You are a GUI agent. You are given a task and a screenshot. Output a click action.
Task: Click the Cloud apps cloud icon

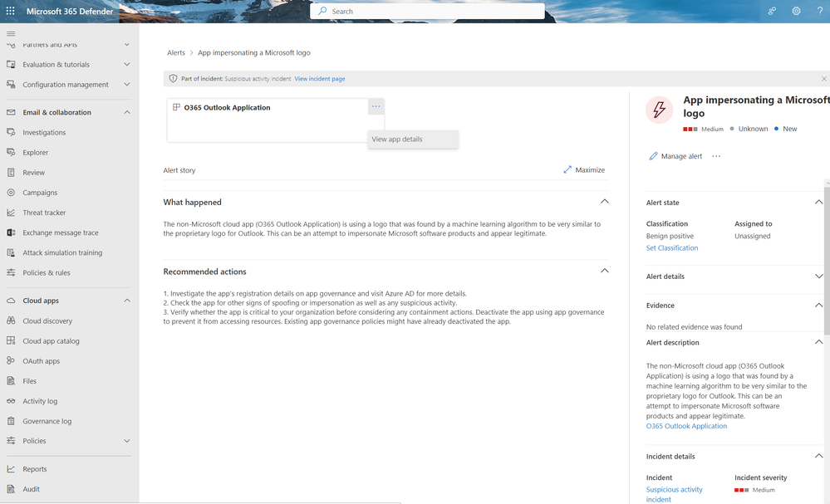11,301
